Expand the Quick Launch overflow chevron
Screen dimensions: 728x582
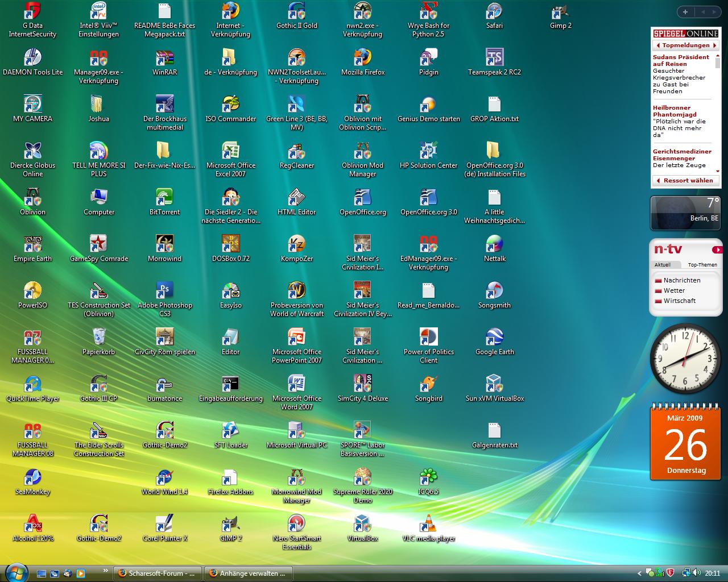coord(105,570)
